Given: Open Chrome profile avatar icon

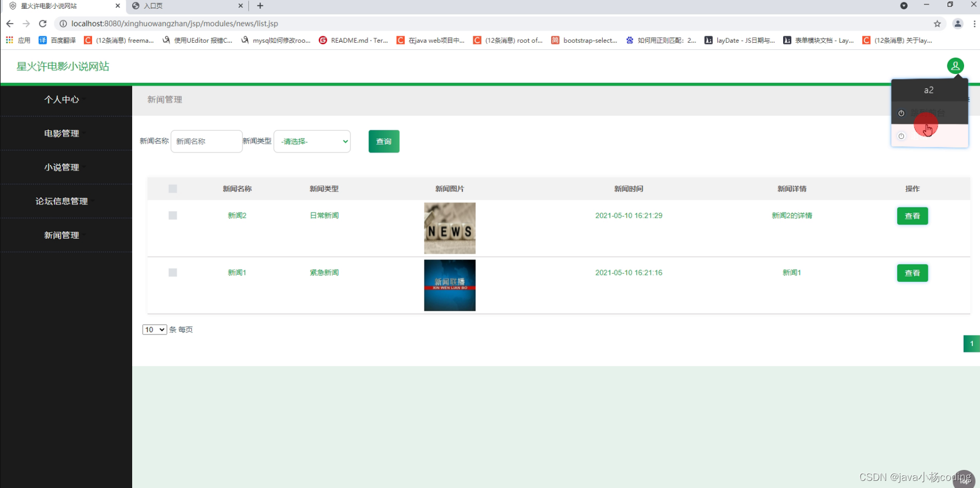Looking at the screenshot, I should [958, 24].
